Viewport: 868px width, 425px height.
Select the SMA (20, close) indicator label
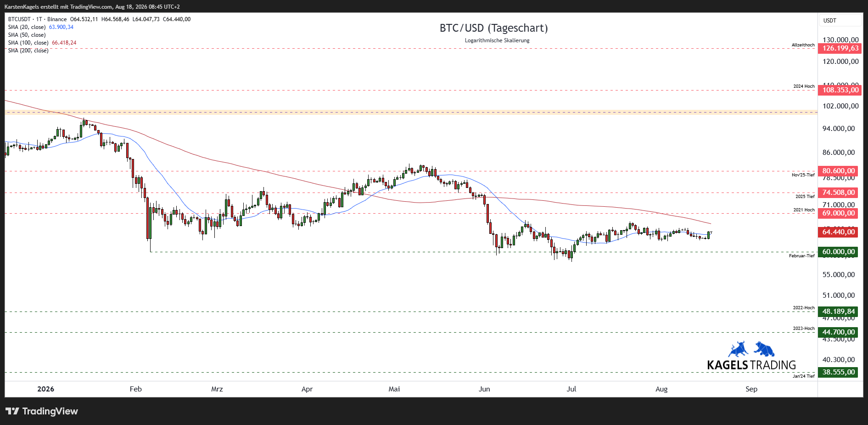coord(27,27)
